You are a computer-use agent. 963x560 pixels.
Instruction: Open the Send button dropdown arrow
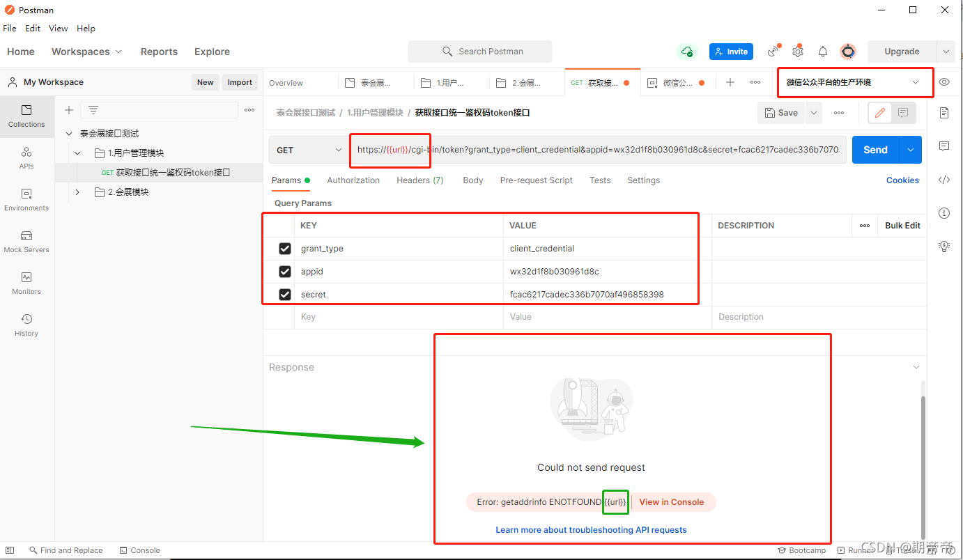911,150
